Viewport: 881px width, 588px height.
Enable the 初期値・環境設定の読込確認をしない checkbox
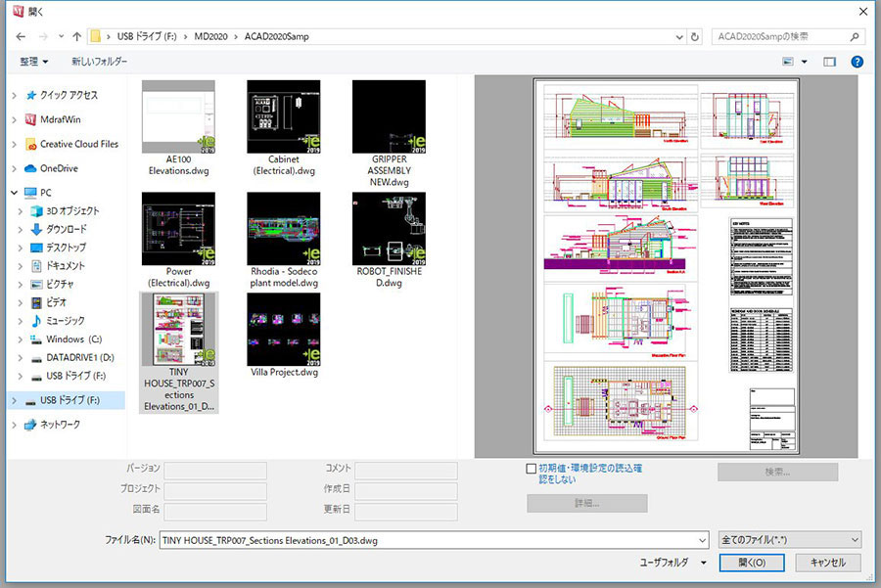click(x=532, y=469)
